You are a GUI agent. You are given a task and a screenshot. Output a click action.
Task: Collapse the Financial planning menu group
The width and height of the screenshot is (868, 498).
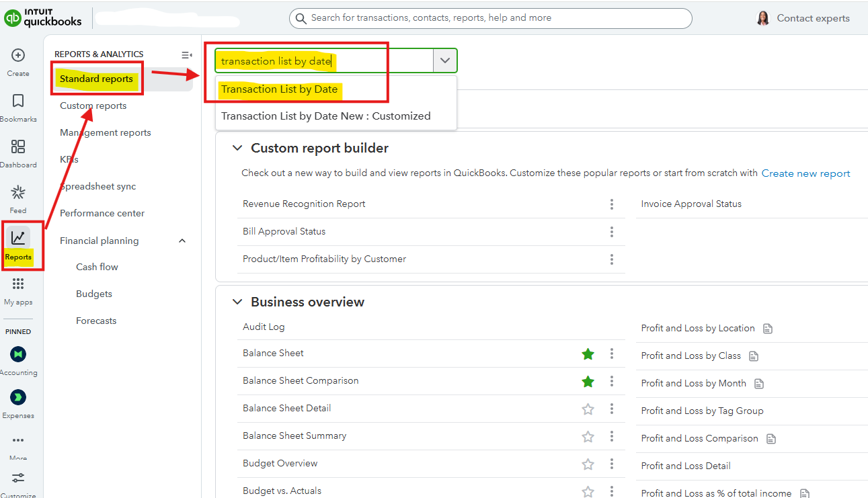tap(182, 241)
